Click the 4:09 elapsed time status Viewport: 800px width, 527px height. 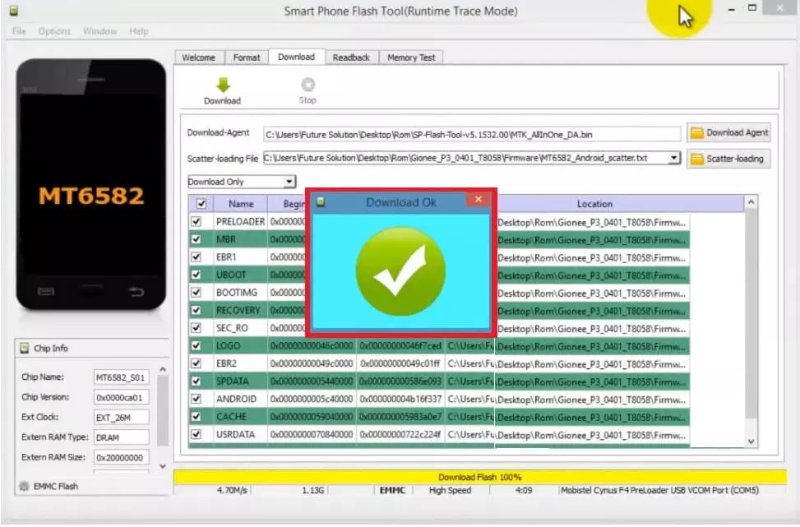coord(524,490)
